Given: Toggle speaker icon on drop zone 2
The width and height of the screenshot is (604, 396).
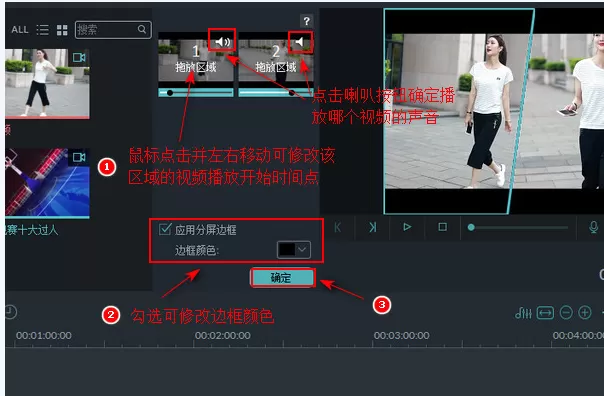Looking at the screenshot, I should (x=300, y=41).
